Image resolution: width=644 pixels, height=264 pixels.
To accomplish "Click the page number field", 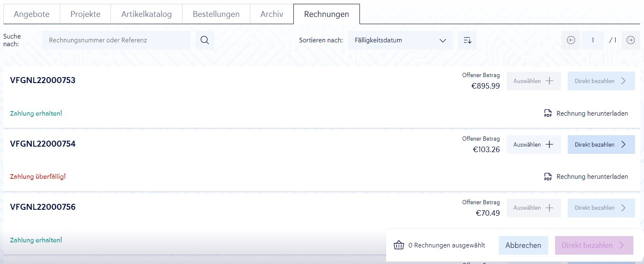I will coord(592,40).
